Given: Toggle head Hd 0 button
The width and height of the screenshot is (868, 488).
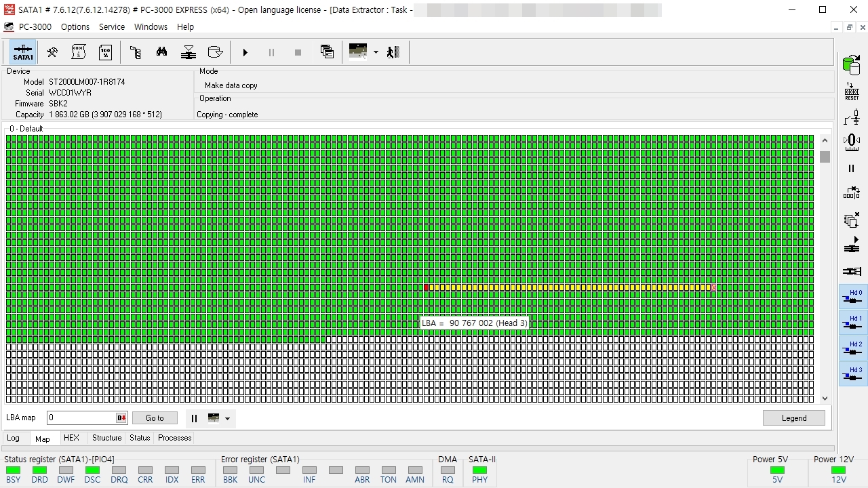Looking at the screenshot, I should pos(853,297).
